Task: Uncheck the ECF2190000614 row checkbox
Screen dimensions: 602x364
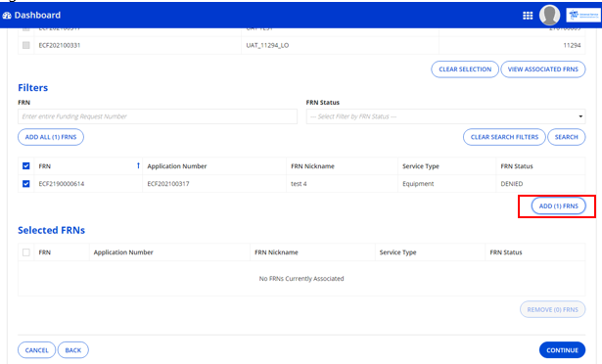Action: [26, 184]
